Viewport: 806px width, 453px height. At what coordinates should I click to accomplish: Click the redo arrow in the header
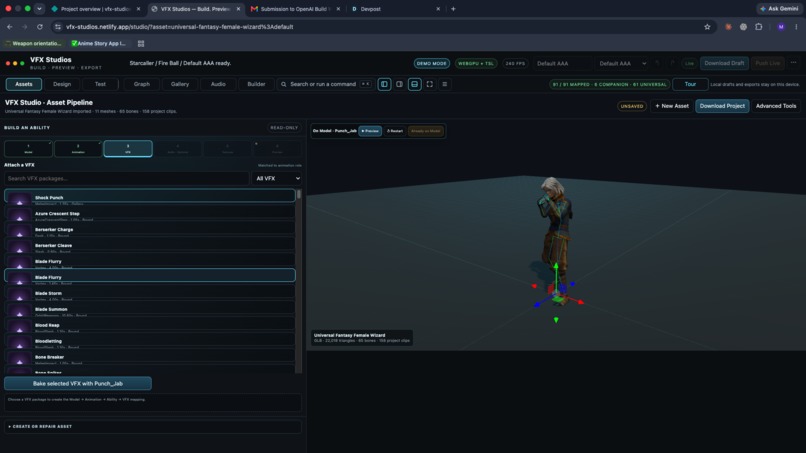tap(672, 63)
